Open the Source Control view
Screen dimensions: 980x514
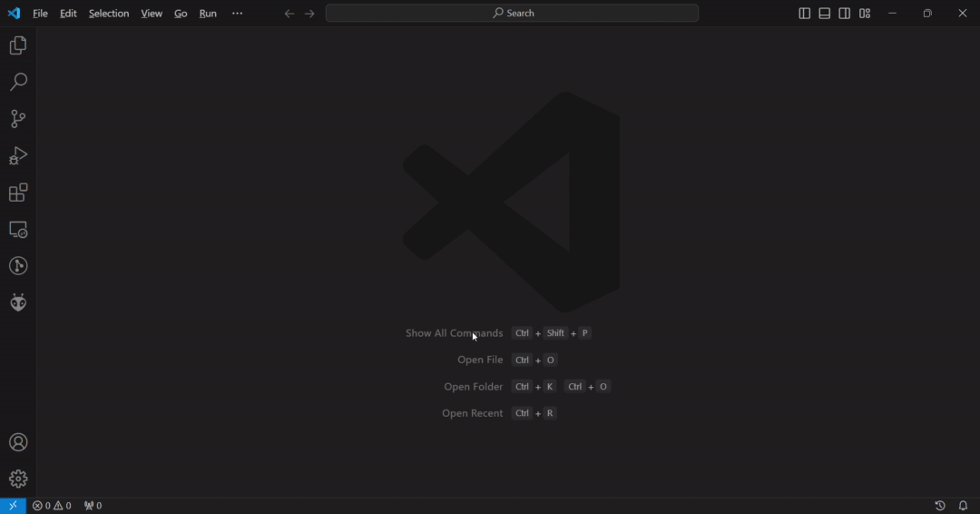tap(18, 119)
